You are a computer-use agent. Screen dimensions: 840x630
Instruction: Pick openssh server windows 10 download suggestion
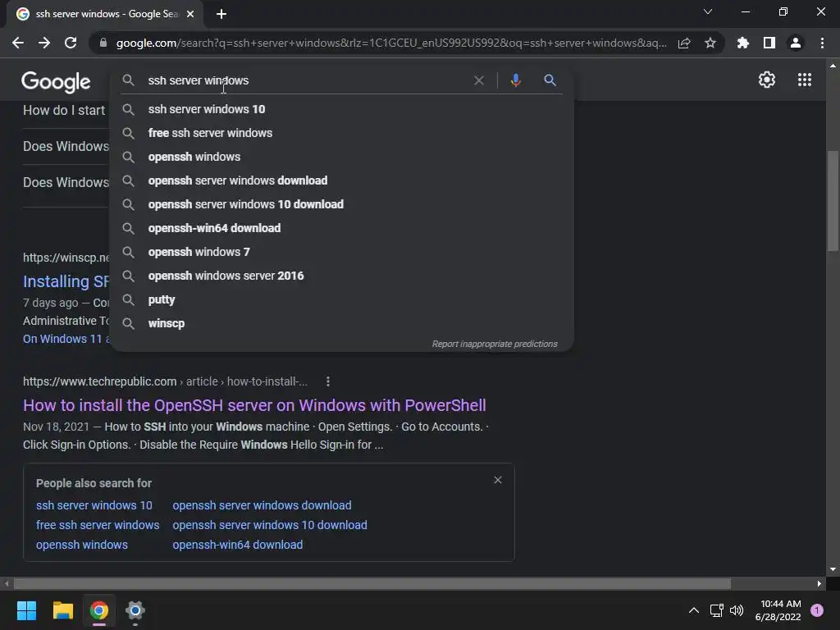342,204
